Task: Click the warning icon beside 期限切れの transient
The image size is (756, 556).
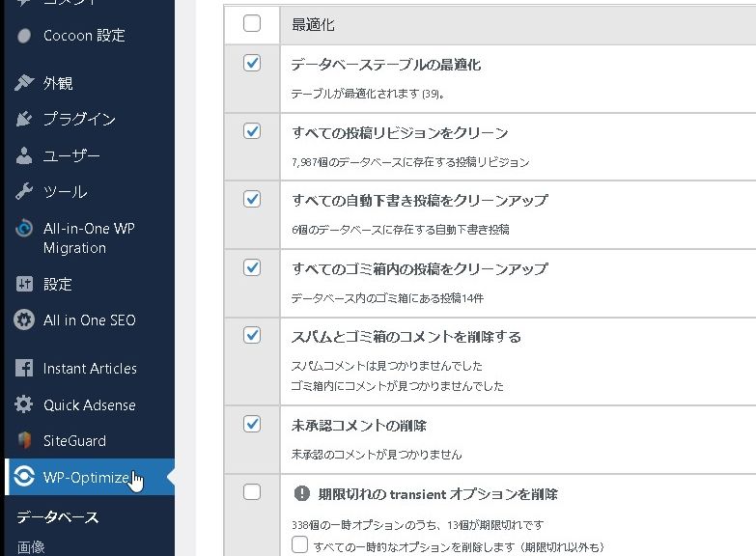Action: [x=301, y=493]
